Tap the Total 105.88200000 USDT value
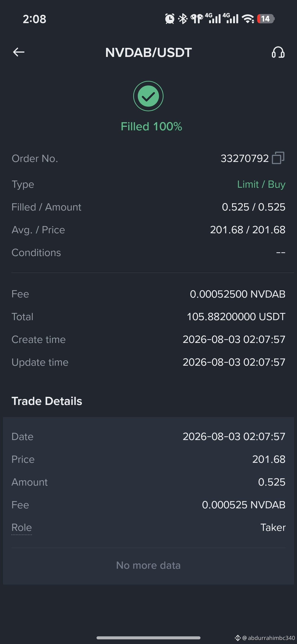Image resolution: width=297 pixels, height=644 pixels. tap(236, 317)
